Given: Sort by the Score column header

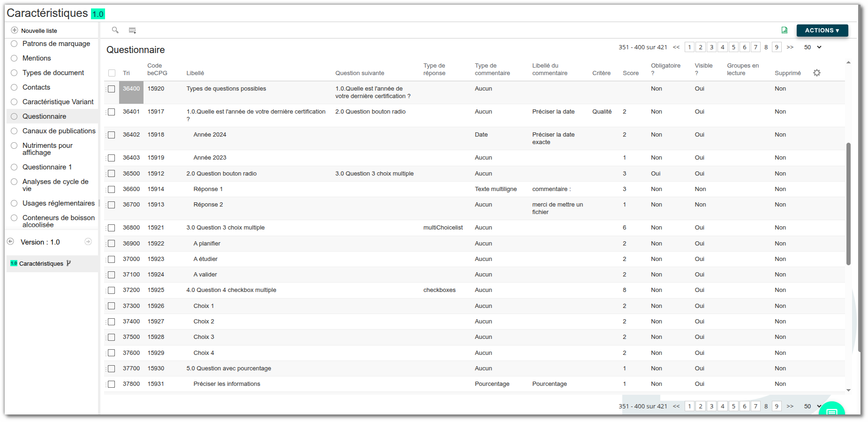Looking at the screenshot, I should point(631,73).
